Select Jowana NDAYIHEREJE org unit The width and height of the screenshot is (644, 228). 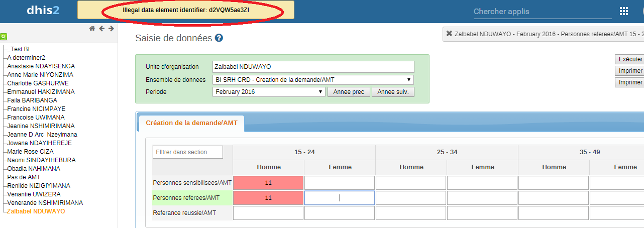40,143
